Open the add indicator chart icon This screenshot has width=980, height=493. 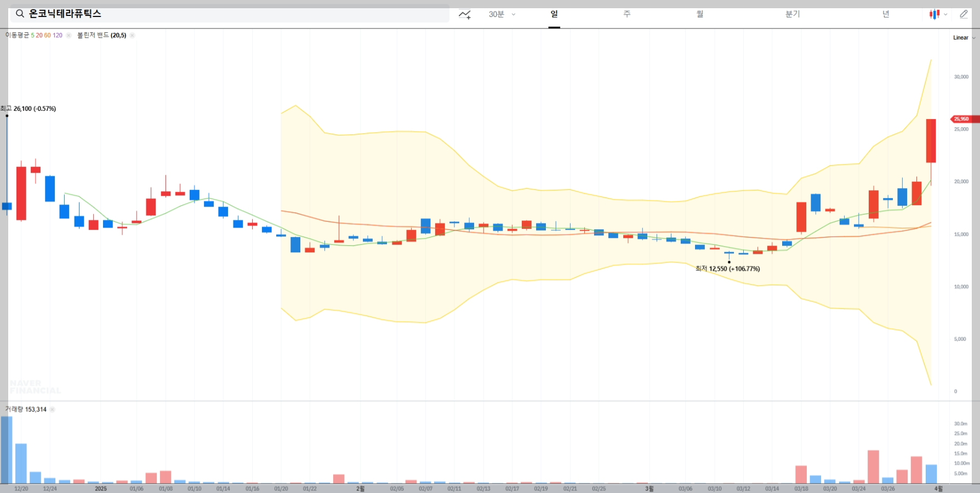pos(465,14)
